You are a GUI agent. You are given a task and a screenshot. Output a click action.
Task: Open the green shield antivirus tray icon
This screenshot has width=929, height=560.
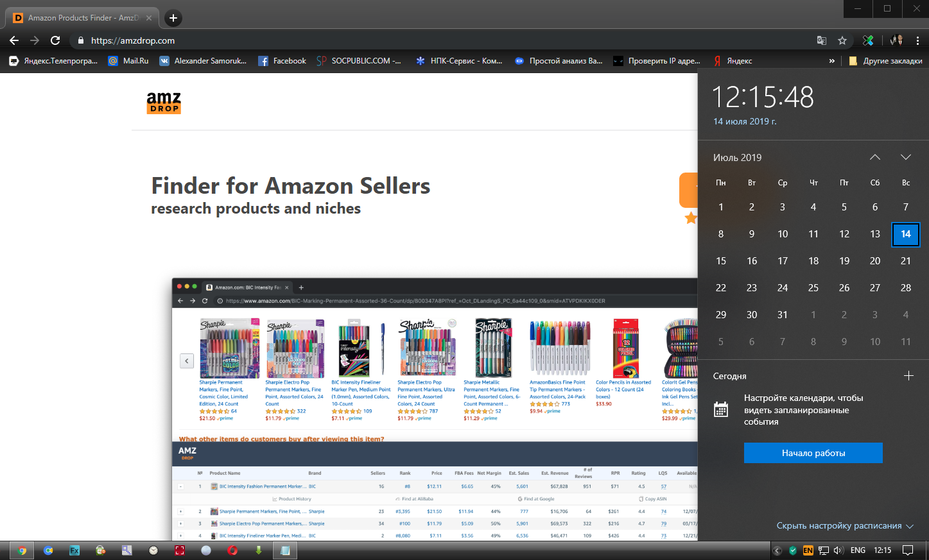pos(793,550)
